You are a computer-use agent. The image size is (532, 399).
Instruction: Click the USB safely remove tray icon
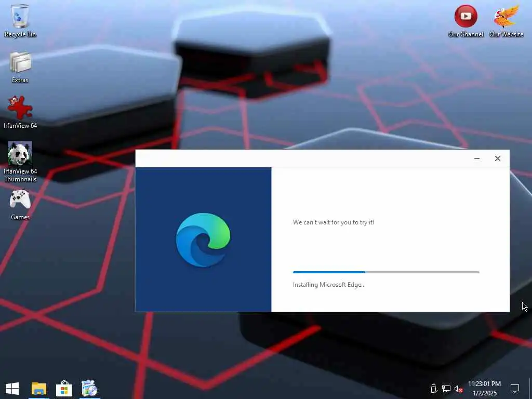pyautogui.click(x=434, y=389)
